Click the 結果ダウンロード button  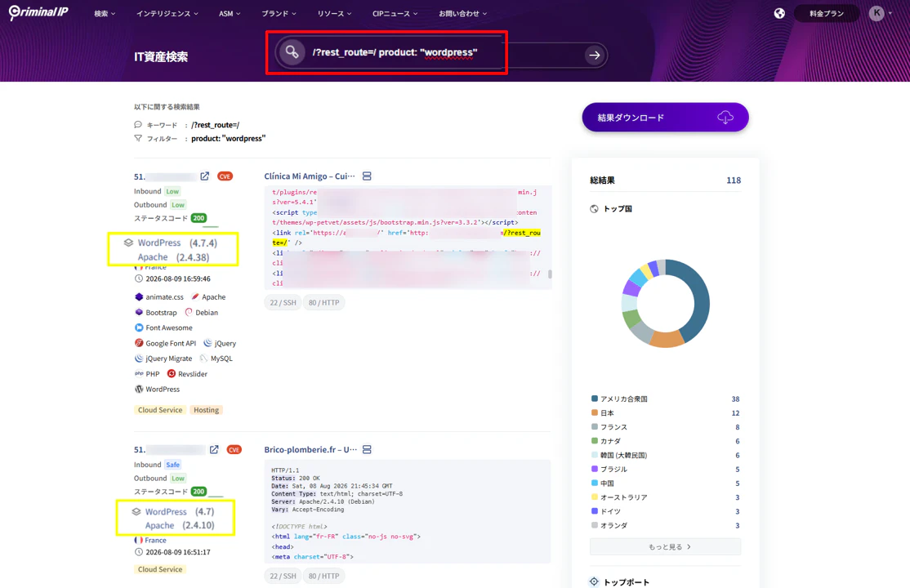(665, 118)
